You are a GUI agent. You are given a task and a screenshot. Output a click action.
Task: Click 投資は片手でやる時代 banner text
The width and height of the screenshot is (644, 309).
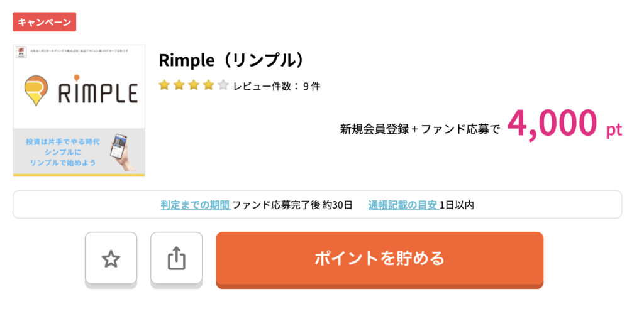coord(63,142)
